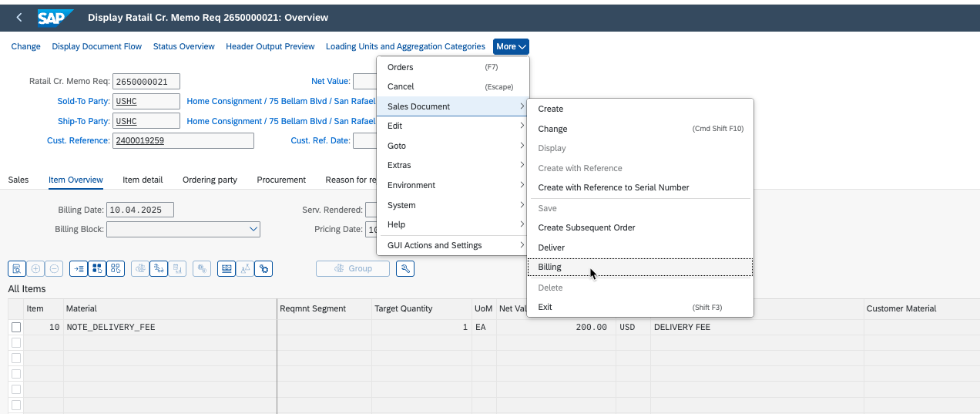The height and width of the screenshot is (414, 980).
Task: Click the select all items icon
Action: tap(97, 268)
